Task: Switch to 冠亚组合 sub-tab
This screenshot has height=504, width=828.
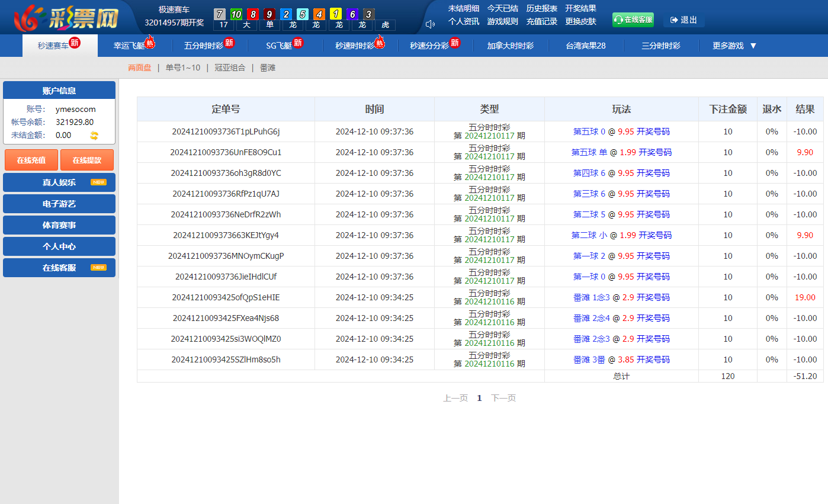Action: point(230,68)
